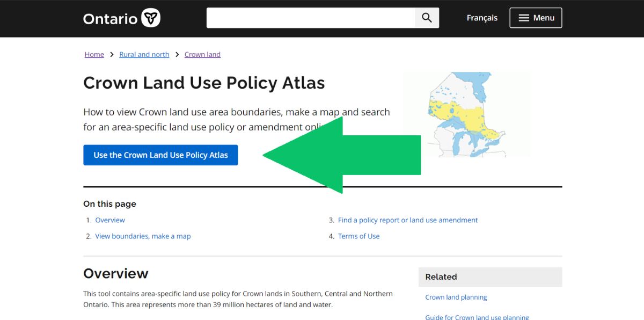Open Crown land breadcrumb link
Screen dimensions: 644x320
202,54
